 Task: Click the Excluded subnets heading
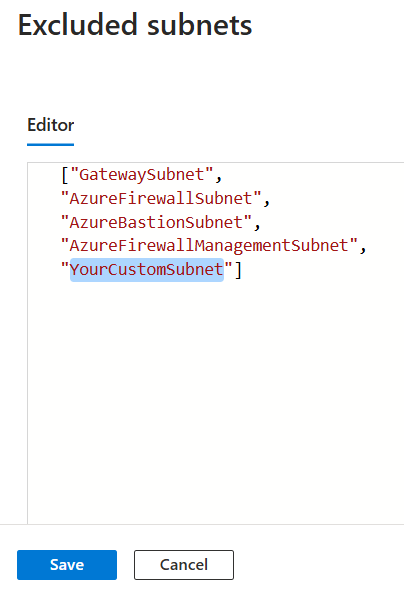tap(135, 25)
